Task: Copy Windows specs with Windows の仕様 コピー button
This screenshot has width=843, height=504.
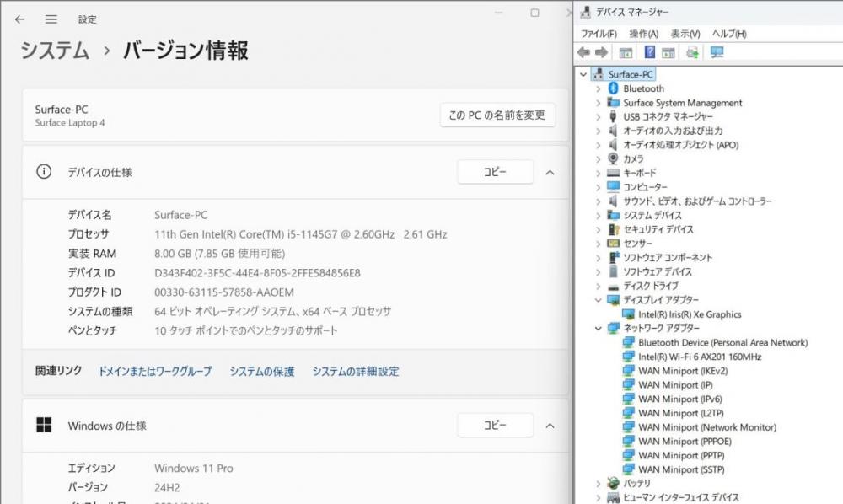Action: pos(495,426)
